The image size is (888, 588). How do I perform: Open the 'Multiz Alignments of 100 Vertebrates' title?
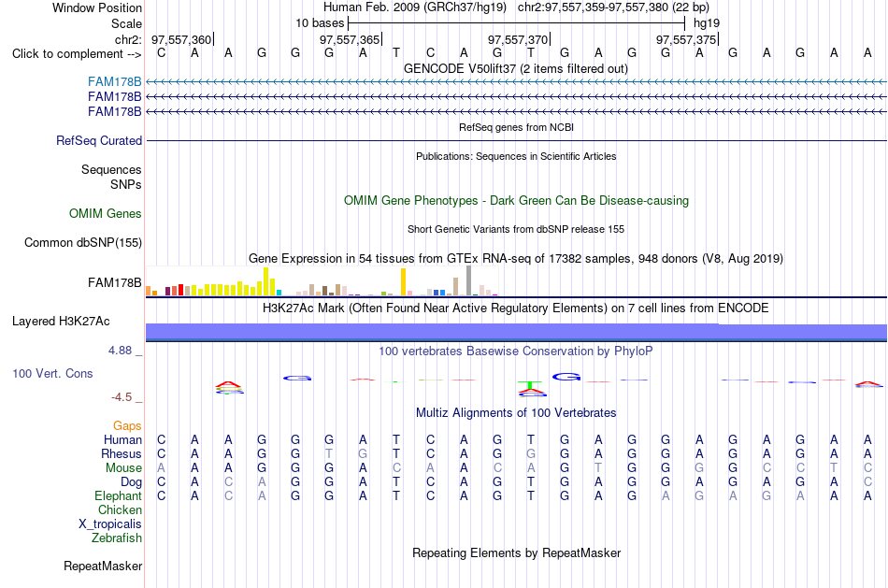[x=516, y=413]
